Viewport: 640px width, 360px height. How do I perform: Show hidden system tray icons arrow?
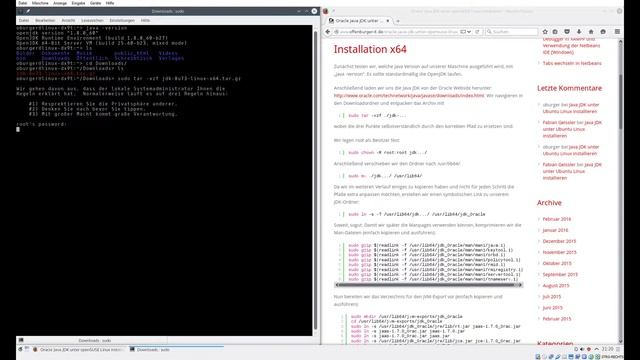pos(596,349)
